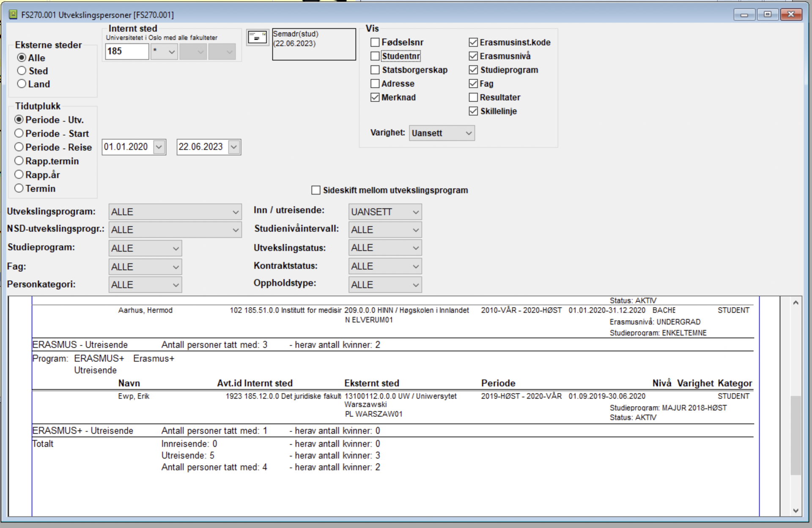812x528 pixels.
Task: Click the report scrollbar down arrow
Action: click(x=796, y=510)
